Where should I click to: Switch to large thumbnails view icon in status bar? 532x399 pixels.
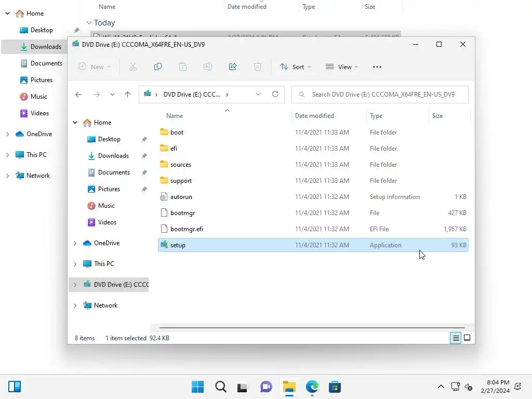pos(467,338)
